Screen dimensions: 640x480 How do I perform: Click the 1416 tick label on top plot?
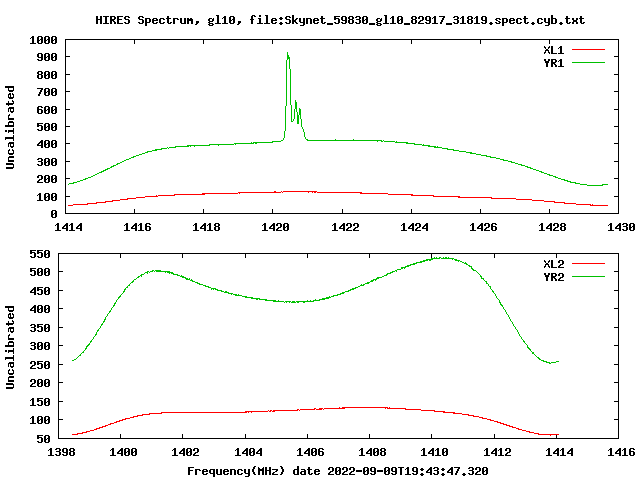[137, 227]
